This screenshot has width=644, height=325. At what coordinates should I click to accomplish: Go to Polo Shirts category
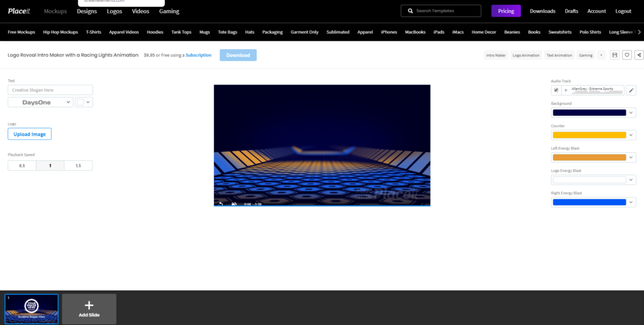590,32
